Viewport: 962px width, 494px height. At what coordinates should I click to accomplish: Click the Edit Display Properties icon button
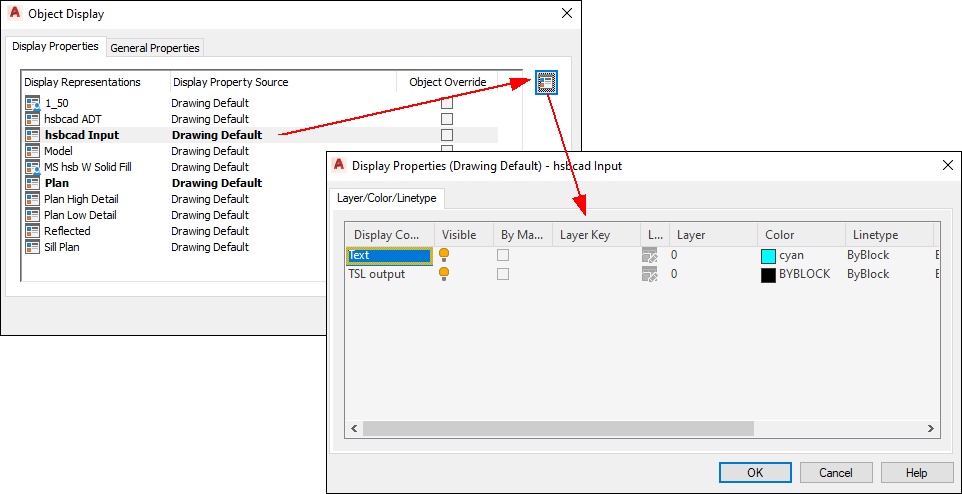546,82
